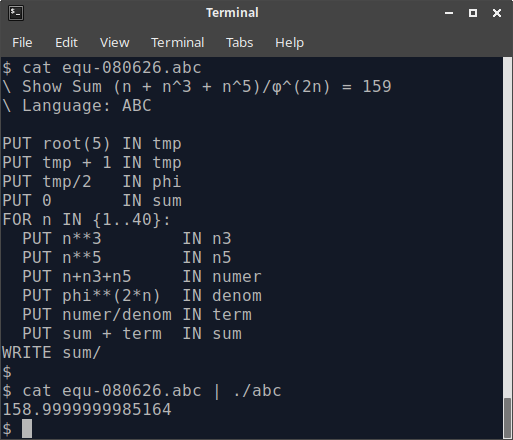Open the Edit menu
The image size is (513, 440).
pos(66,43)
